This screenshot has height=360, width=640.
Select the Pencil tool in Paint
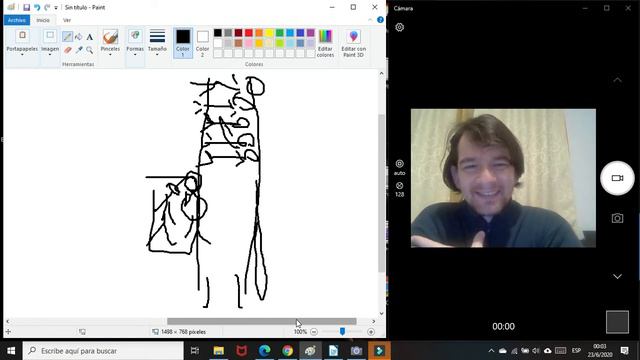coord(67,37)
